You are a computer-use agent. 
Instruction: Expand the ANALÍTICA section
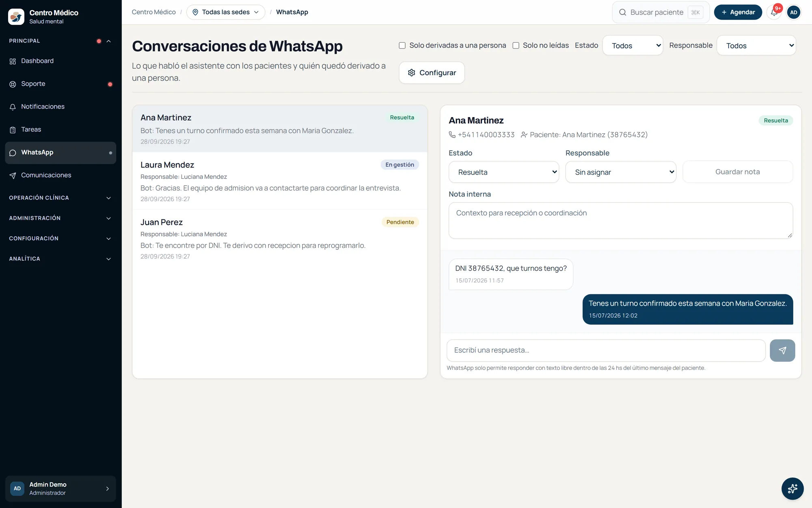coord(60,259)
